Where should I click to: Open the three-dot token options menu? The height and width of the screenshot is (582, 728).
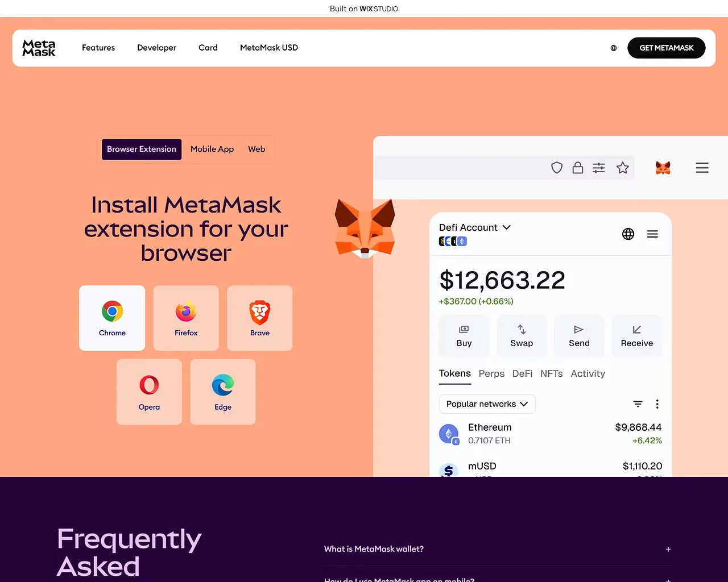(657, 404)
